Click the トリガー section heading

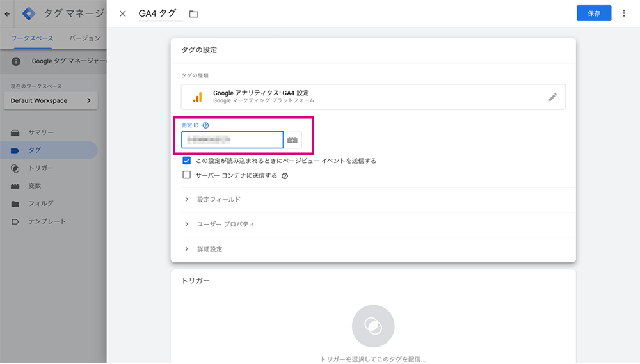(195, 281)
